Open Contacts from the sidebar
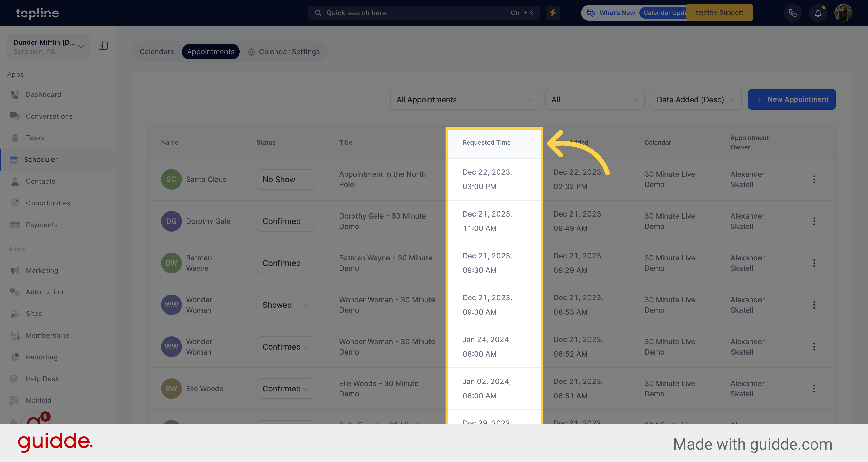The width and height of the screenshot is (868, 462). click(x=40, y=181)
